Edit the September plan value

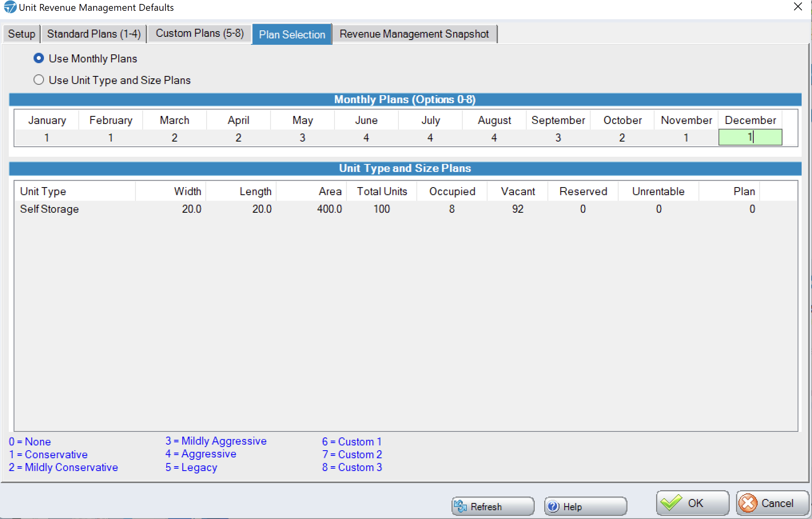(558, 138)
